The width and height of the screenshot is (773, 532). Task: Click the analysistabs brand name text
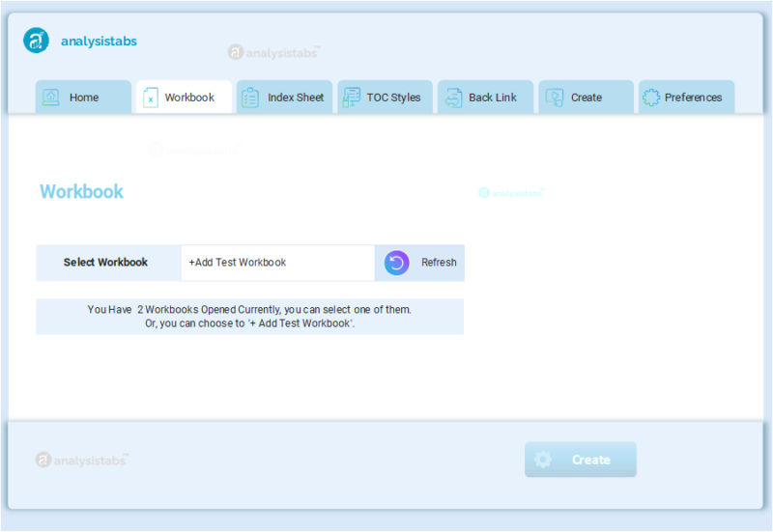tap(99, 42)
